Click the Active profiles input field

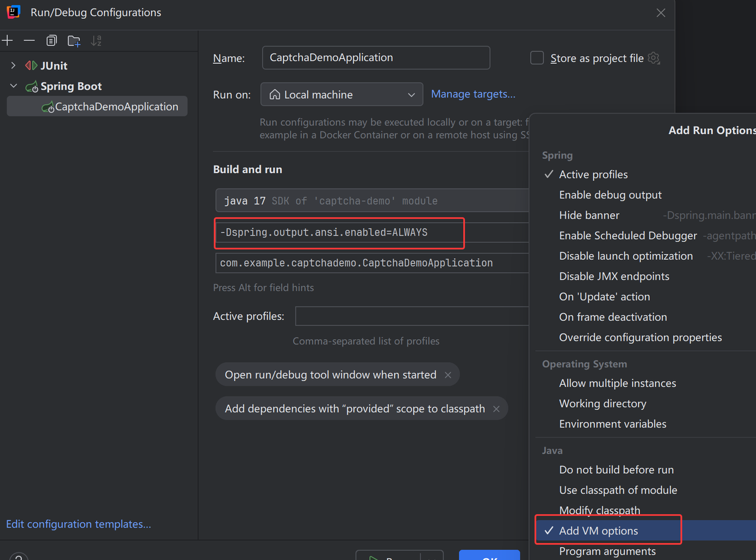point(412,316)
